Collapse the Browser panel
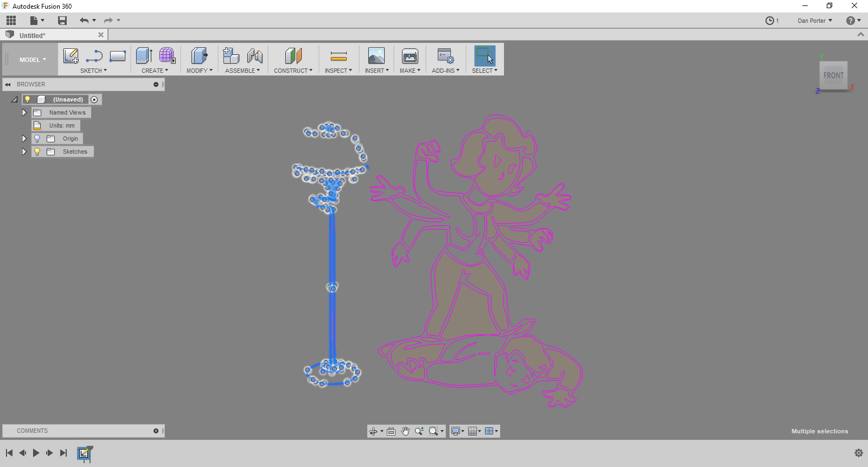Viewport: 868px width, 467px height. pyautogui.click(x=8, y=85)
